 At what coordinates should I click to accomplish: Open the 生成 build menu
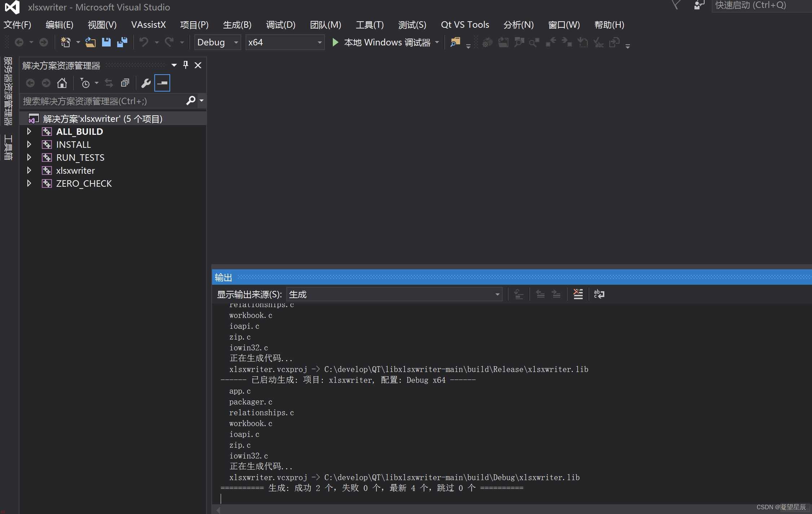pos(236,24)
